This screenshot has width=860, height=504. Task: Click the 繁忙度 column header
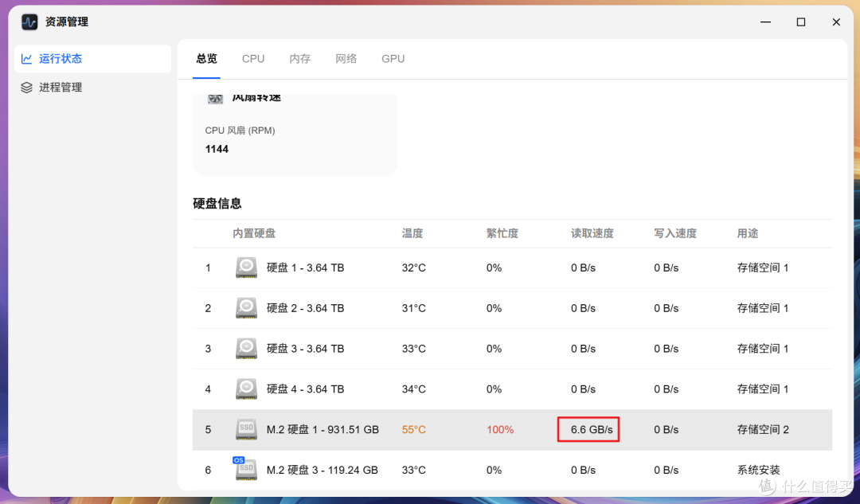coord(502,233)
